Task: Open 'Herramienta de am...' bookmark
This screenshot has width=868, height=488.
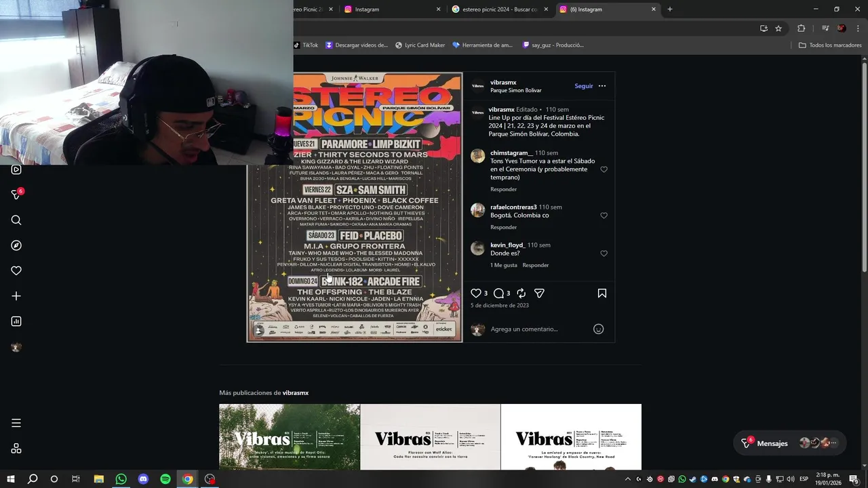Action: tap(482, 45)
